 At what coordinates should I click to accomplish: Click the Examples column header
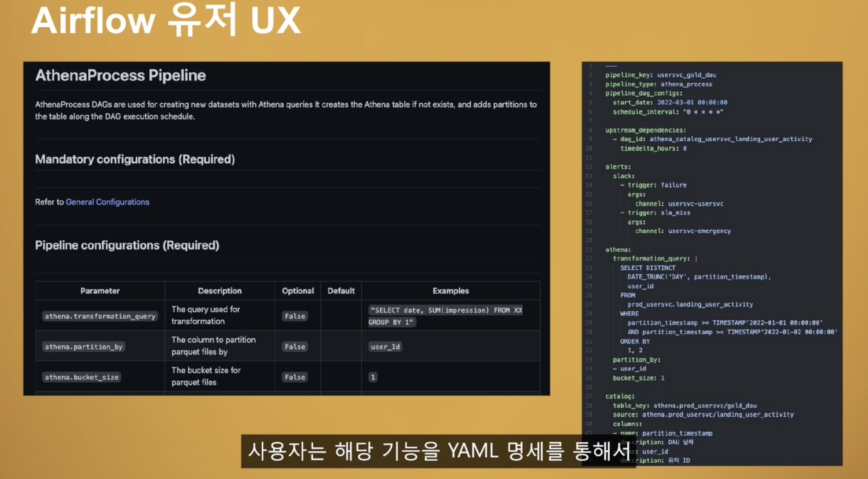click(450, 291)
